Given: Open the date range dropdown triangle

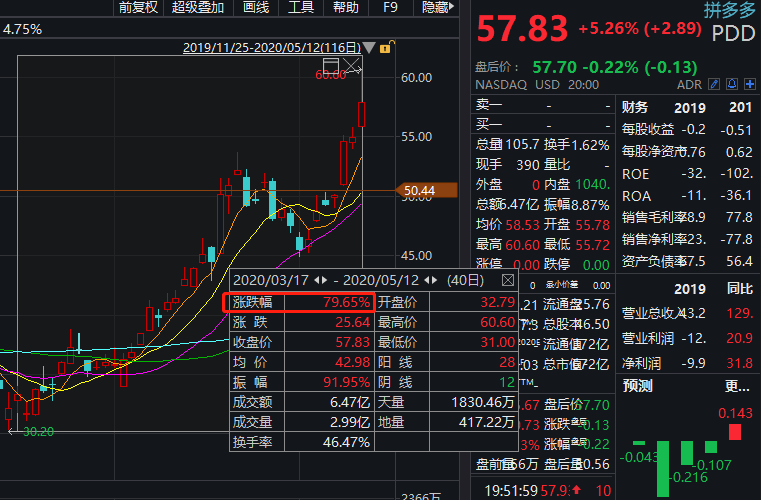Looking at the screenshot, I should coord(369,48).
